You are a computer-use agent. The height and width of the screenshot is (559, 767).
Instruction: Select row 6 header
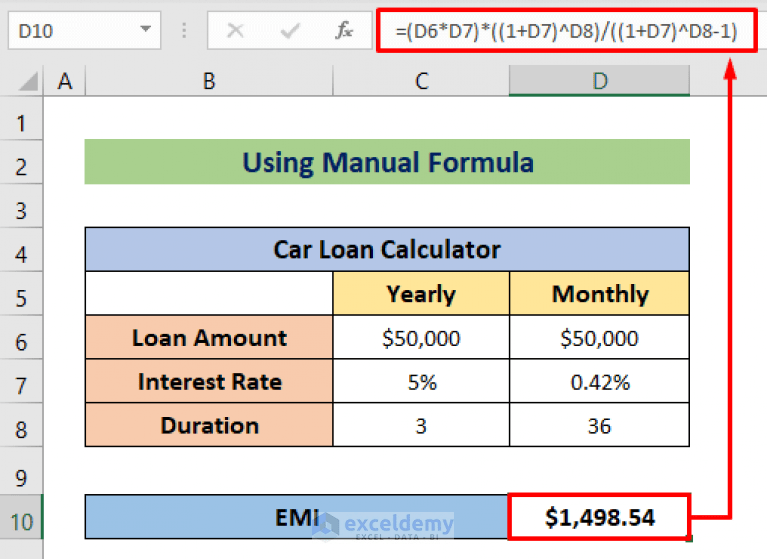click(x=21, y=337)
